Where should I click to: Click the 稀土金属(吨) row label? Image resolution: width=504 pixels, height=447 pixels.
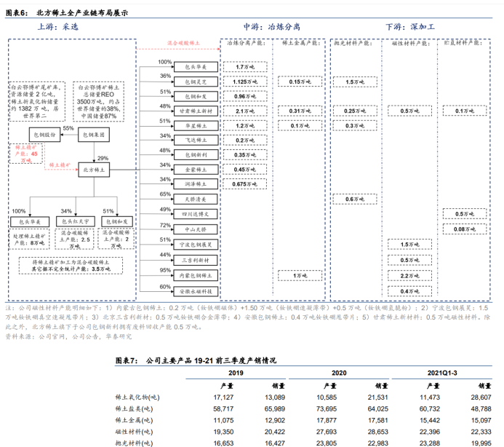pos(134,420)
